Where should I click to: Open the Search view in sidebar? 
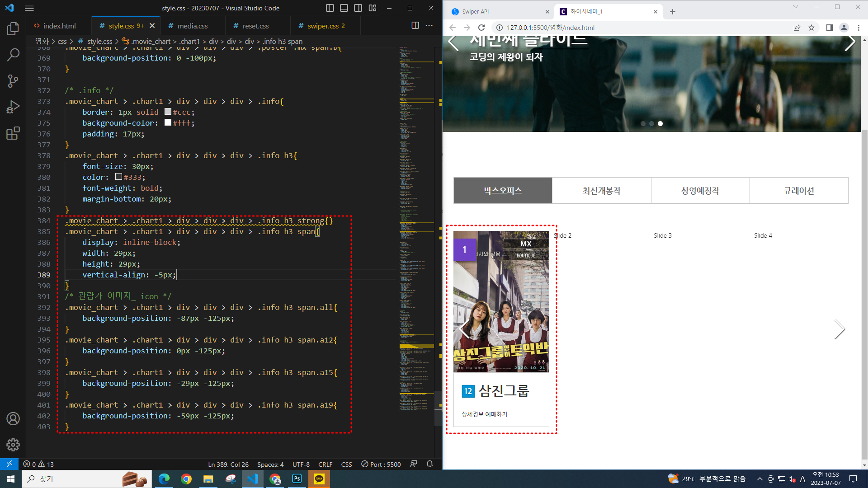coord(13,55)
